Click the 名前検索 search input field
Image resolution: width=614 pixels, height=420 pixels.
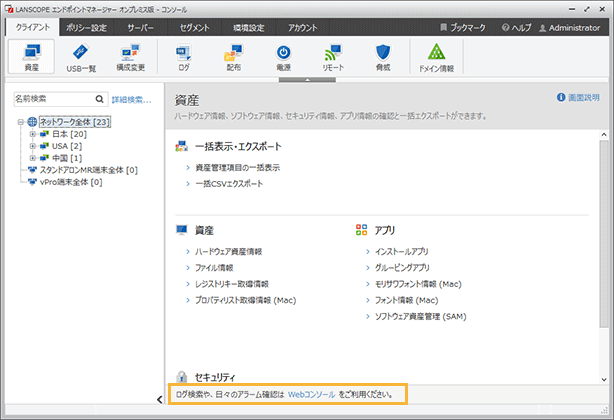tap(50, 100)
